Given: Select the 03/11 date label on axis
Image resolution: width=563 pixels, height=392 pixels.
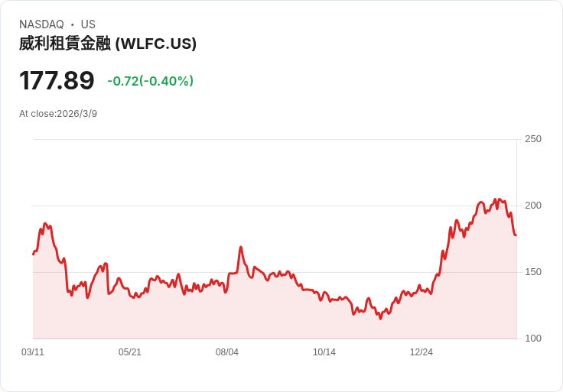Looking at the screenshot, I should (x=33, y=352).
